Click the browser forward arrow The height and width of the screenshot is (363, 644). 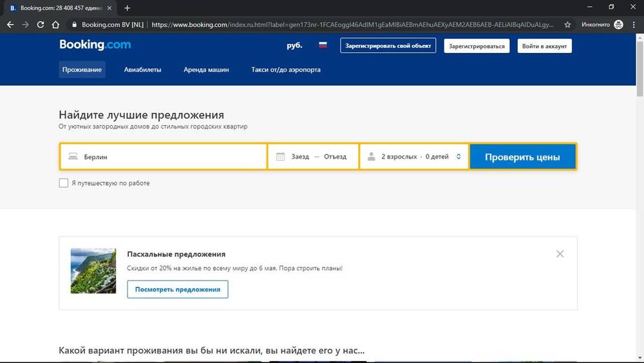[26, 25]
